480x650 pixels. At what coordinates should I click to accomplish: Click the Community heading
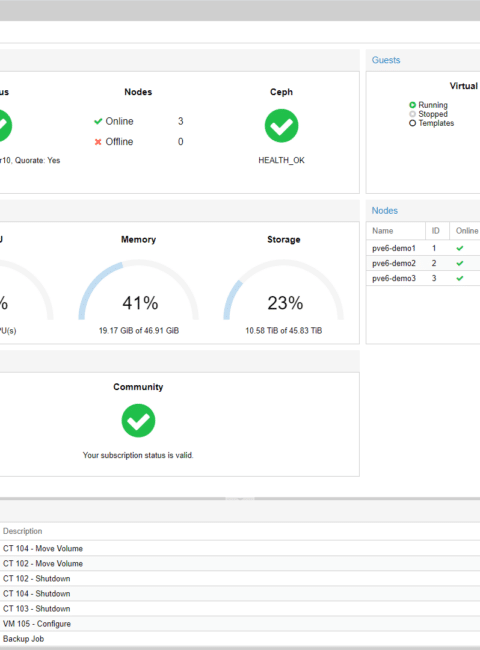[x=138, y=387]
